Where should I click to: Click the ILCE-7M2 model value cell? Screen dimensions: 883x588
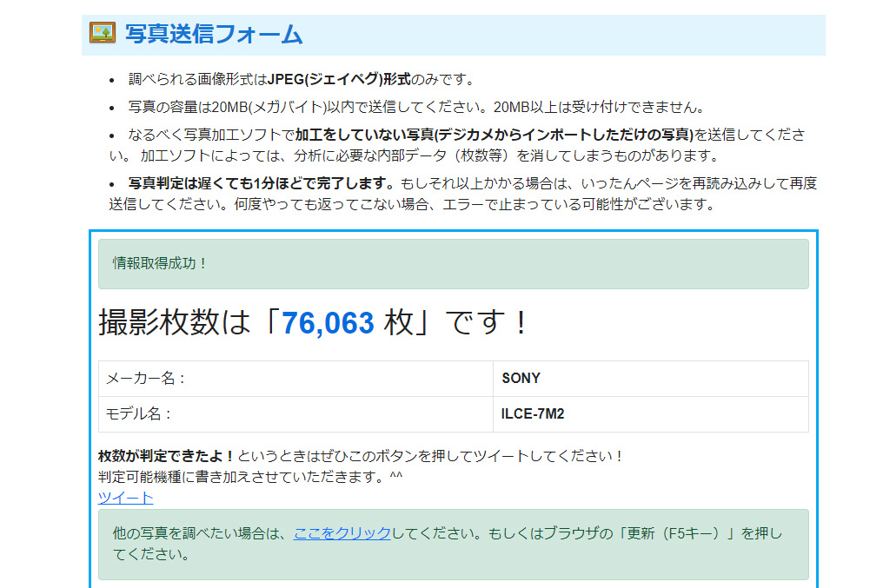[x=650, y=414]
